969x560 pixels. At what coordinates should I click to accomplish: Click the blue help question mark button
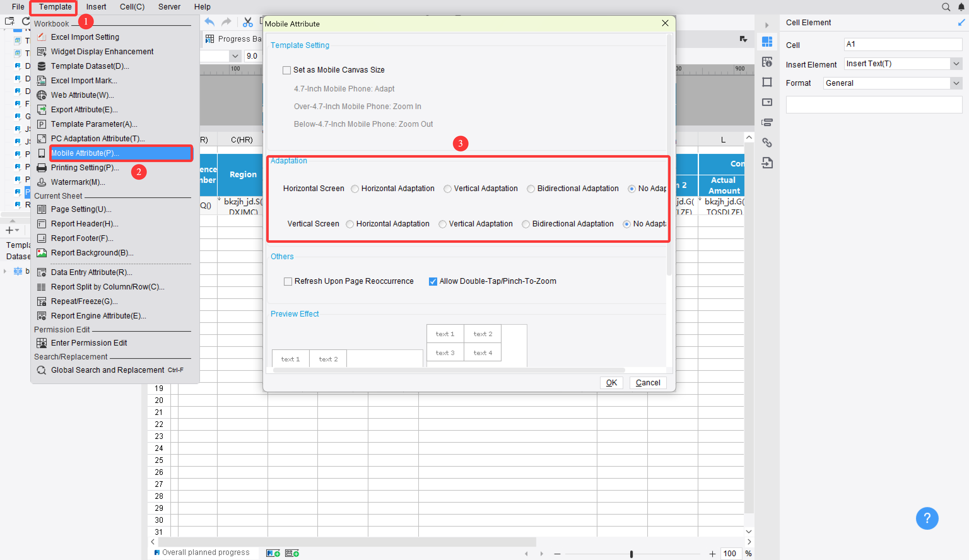pos(927,518)
